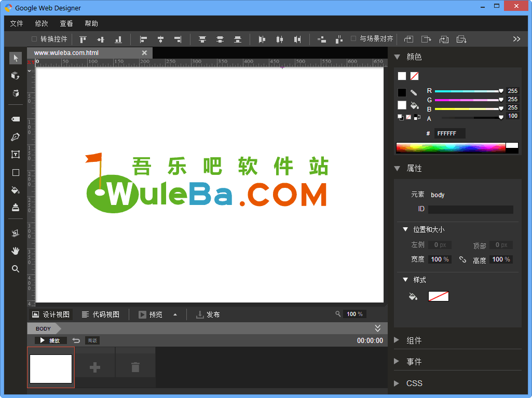Viewport: 532px width, 398px height.
Task: Click the R channel slider handle
Action: (501, 91)
